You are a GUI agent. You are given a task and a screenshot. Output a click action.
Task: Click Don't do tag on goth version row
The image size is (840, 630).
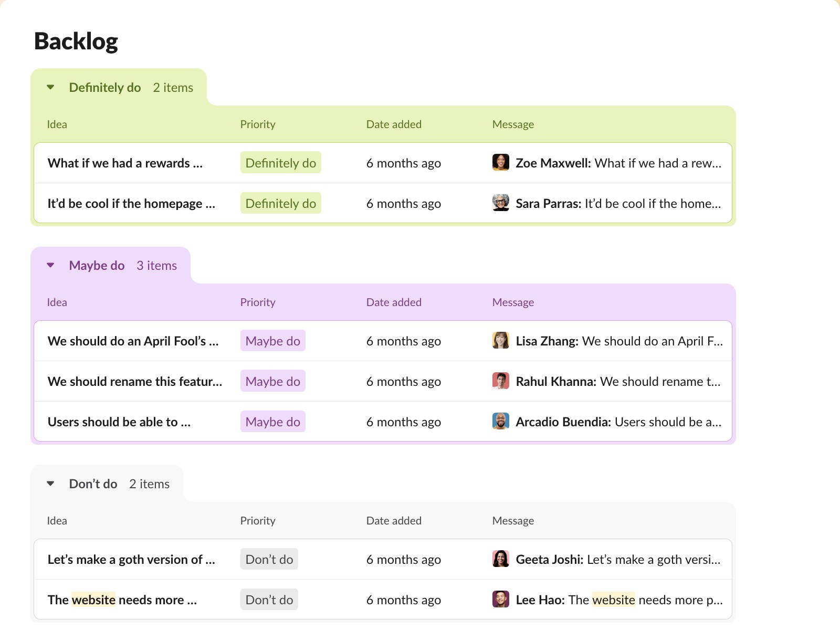[x=269, y=559]
